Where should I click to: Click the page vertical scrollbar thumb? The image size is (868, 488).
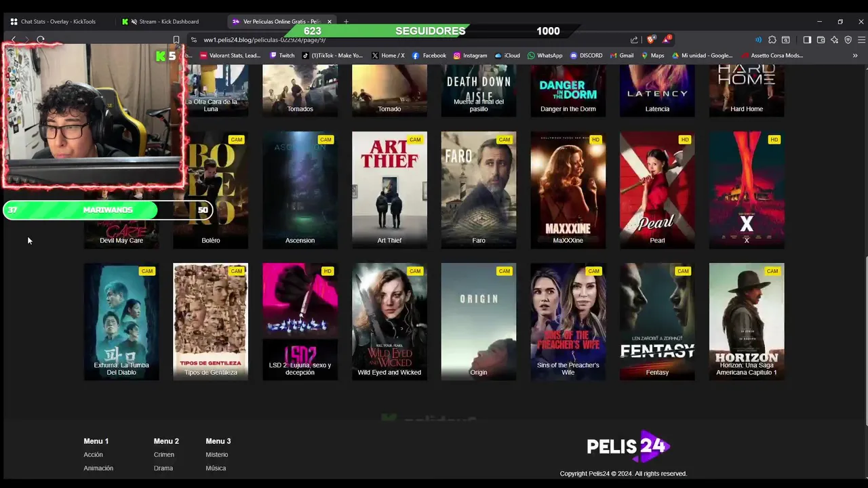(865, 341)
